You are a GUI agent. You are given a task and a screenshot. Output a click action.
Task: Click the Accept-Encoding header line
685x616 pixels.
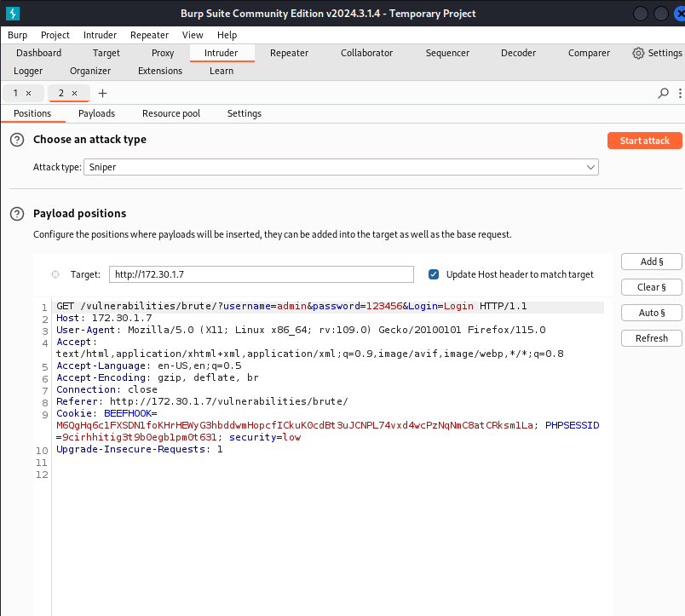(x=158, y=377)
